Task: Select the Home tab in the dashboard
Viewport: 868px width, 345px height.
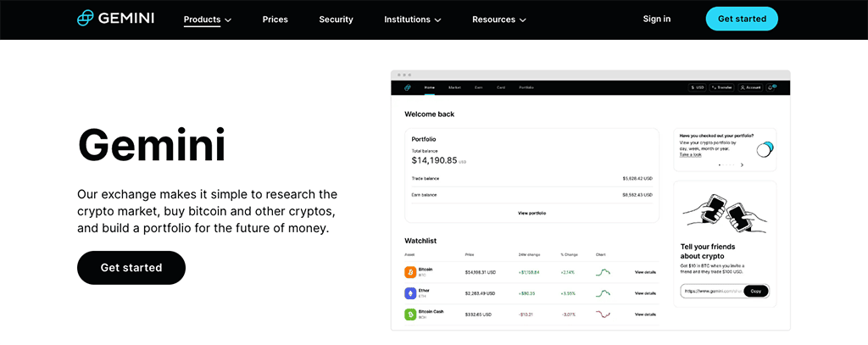Action: 430,87
